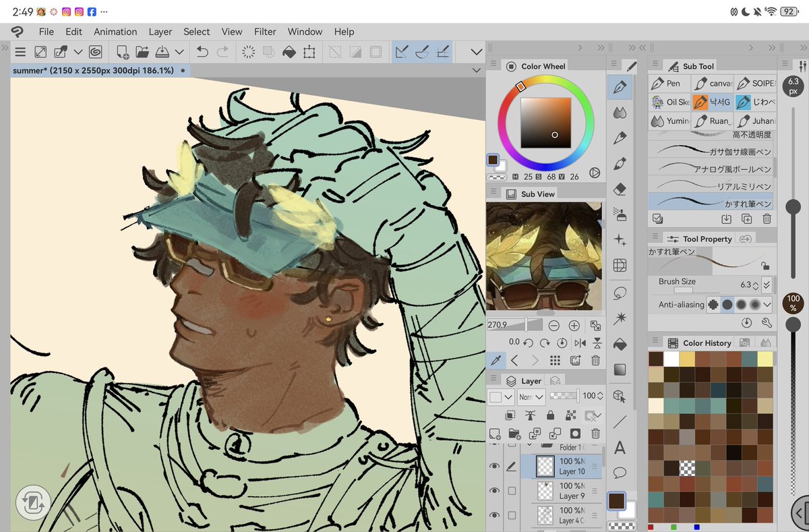This screenshot has height=532, width=809.
Task: Open the Color History tab
Action: 700,343
